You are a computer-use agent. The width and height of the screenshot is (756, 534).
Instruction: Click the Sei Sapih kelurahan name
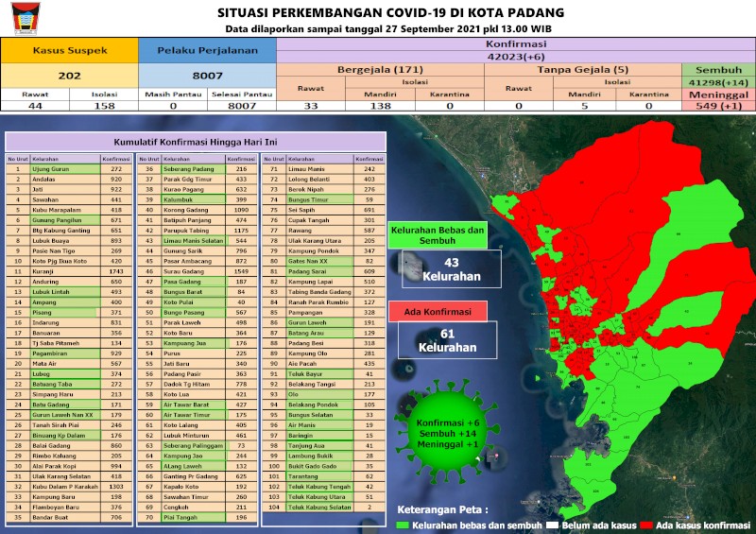[301, 211]
